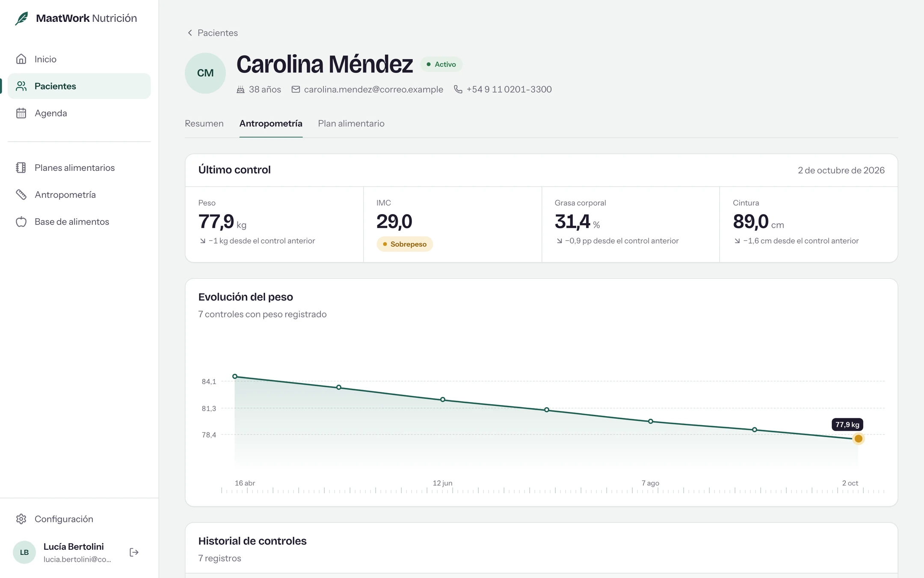The width and height of the screenshot is (924, 578).
Task: Click the CM patient avatar
Action: (x=205, y=73)
